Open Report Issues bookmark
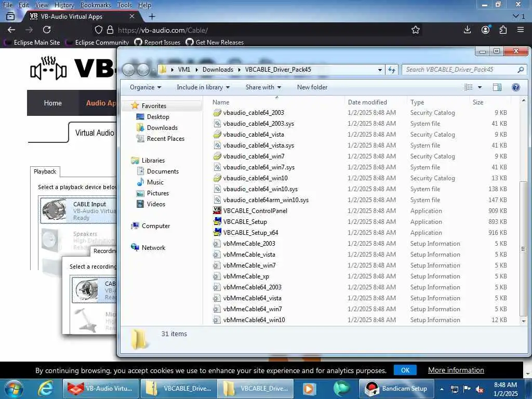This screenshot has height=399, width=532. coord(158,43)
